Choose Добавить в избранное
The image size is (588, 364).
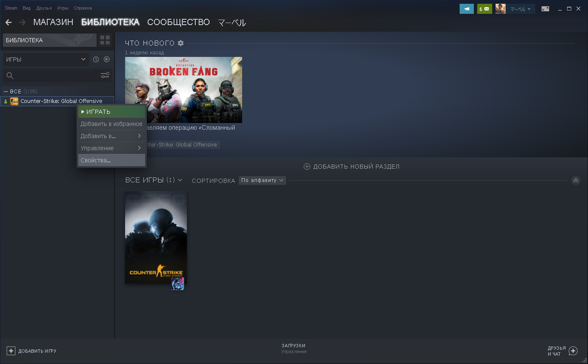(111, 124)
